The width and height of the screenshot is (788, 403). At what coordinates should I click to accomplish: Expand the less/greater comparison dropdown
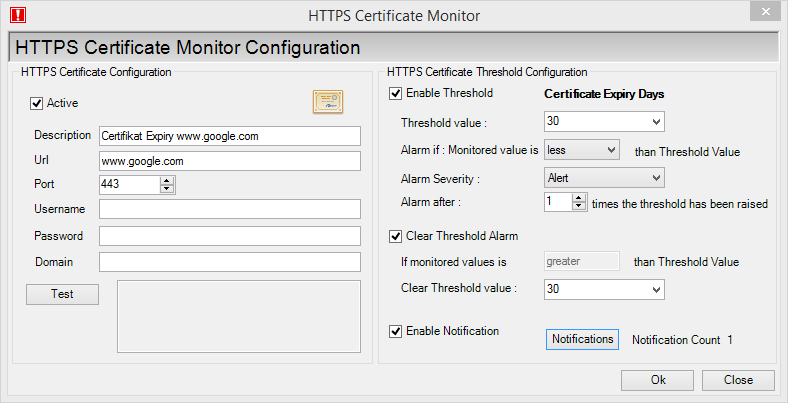[581, 150]
